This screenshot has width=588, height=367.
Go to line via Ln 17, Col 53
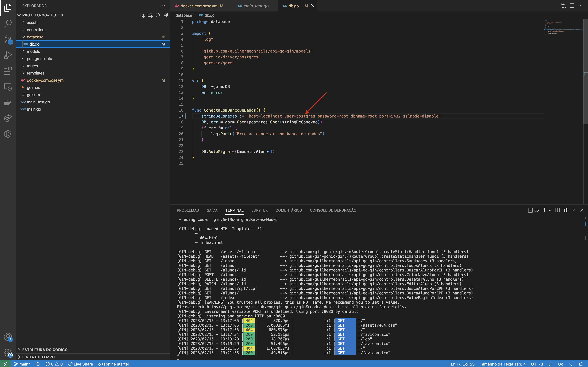click(463, 364)
